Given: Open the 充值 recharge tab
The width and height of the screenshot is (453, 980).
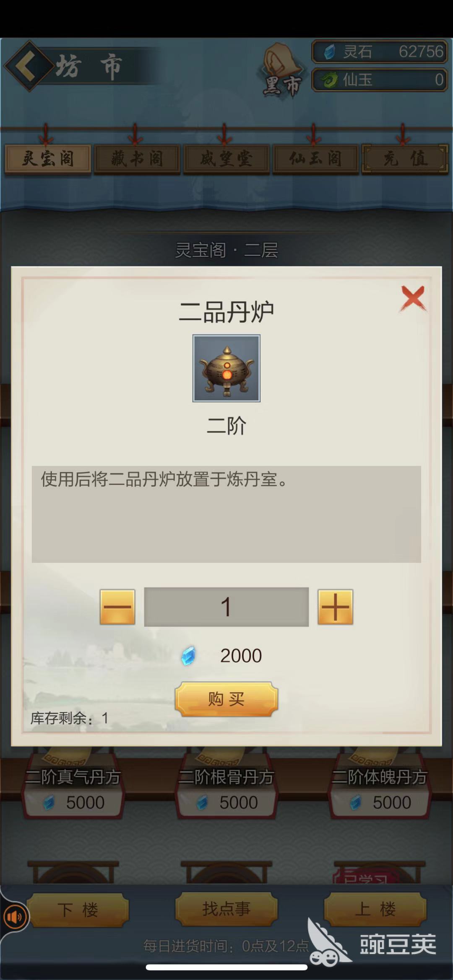Looking at the screenshot, I should [x=405, y=159].
